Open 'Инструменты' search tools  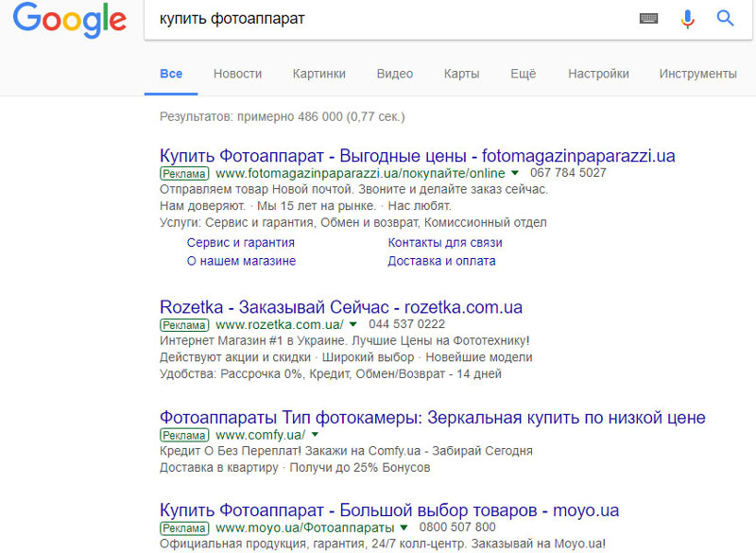[x=698, y=74]
